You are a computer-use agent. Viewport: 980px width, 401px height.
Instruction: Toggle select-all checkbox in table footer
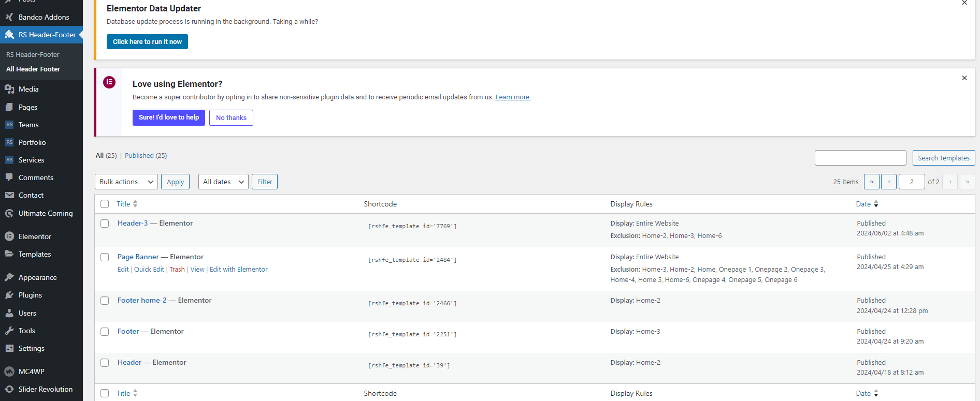105,393
